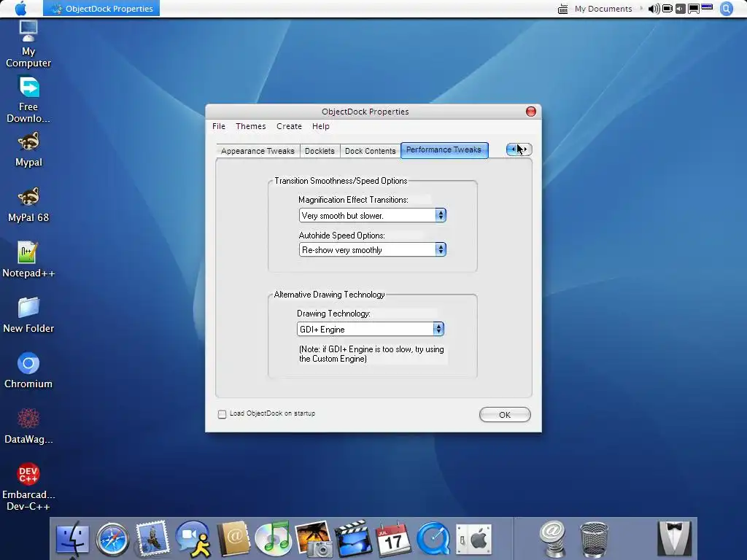The width and height of the screenshot is (747, 560).
Task: Switch to Docklets tab
Action: pos(320,151)
